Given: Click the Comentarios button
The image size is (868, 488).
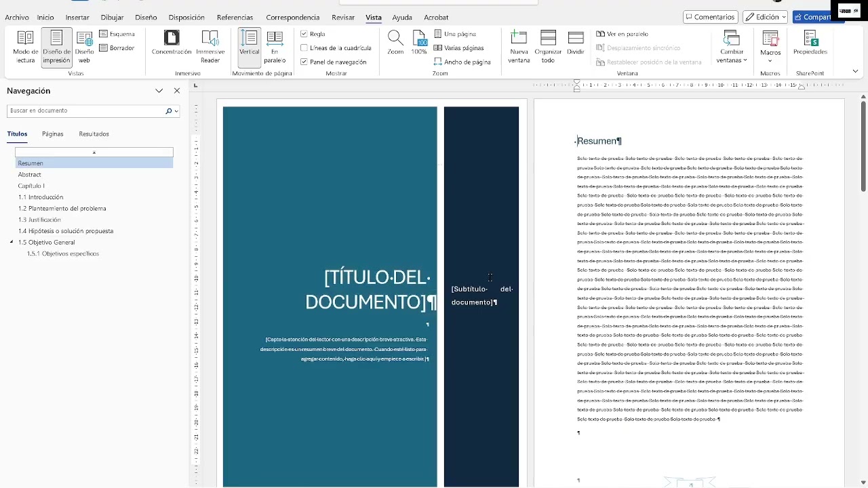Looking at the screenshot, I should coord(711,17).
